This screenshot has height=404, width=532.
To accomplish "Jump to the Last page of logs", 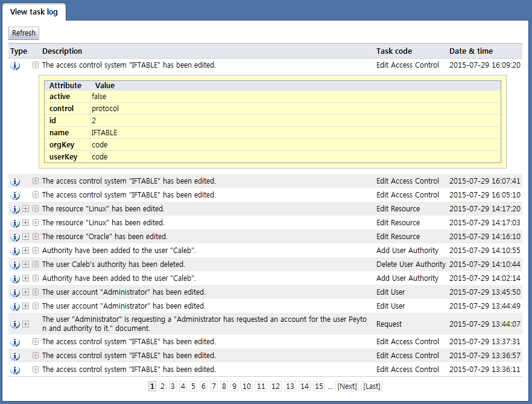I will (x=372, y=386).
